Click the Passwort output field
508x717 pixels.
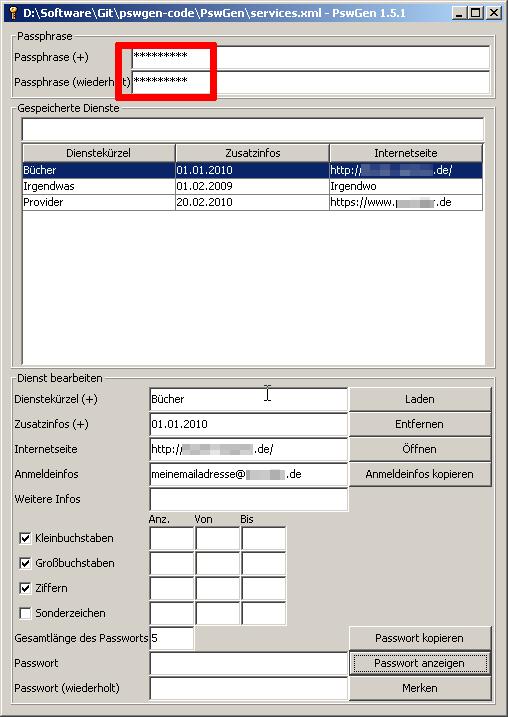(x=249, y=663)
